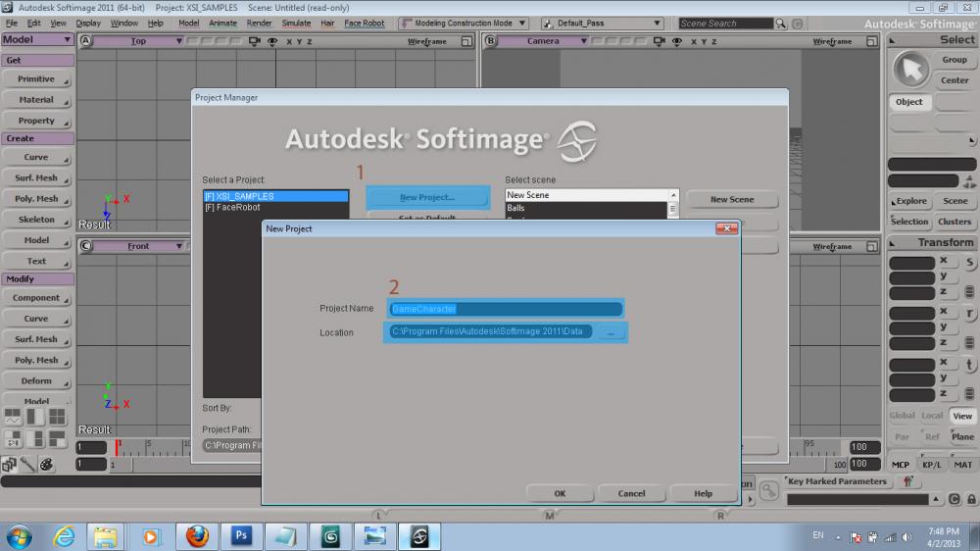Click the Select arrow tool icon

(911, 70)
